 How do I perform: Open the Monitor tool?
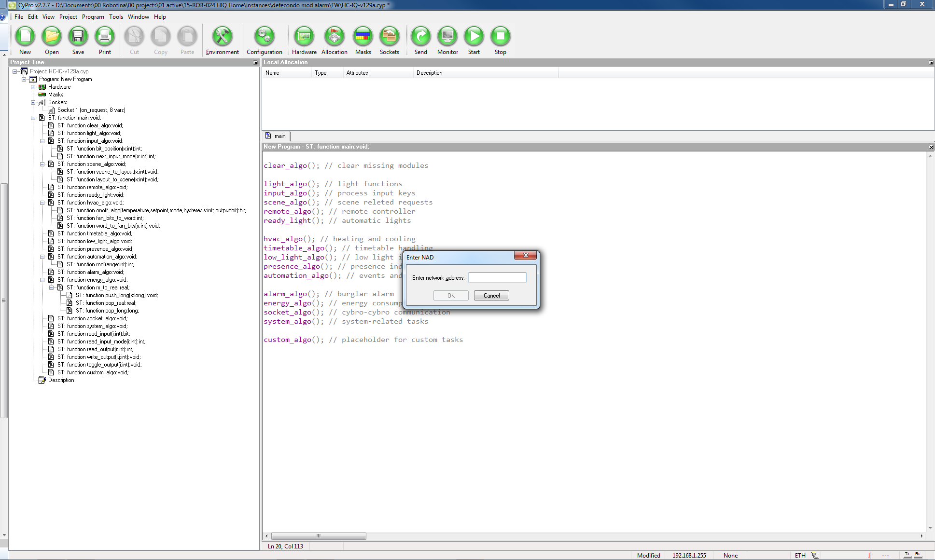click(447, 37)
